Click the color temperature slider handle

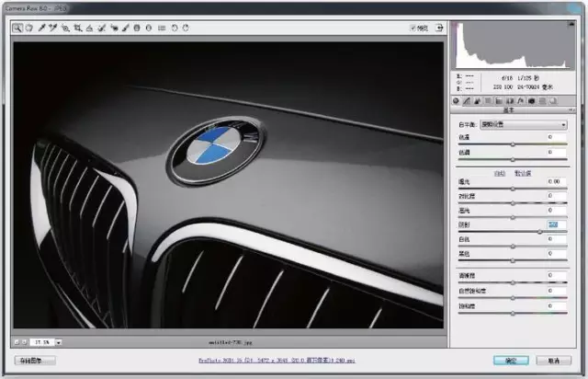pyautogui.click(x=512, y=145)
